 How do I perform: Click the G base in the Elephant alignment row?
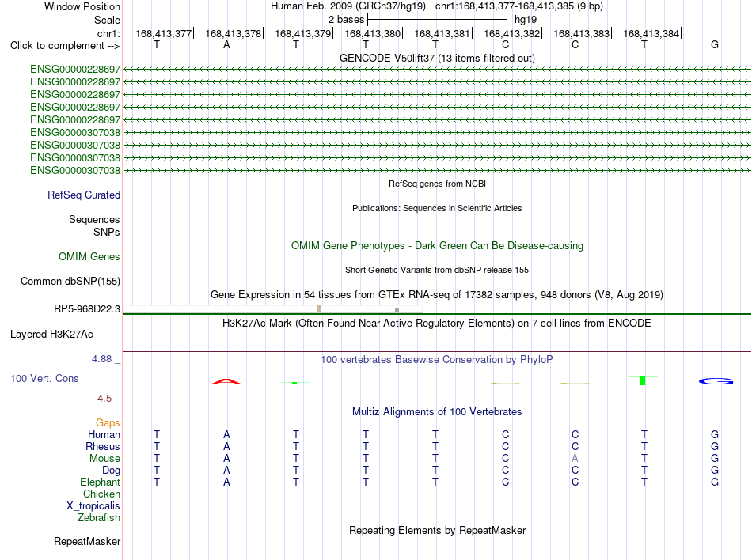(715, 482)
